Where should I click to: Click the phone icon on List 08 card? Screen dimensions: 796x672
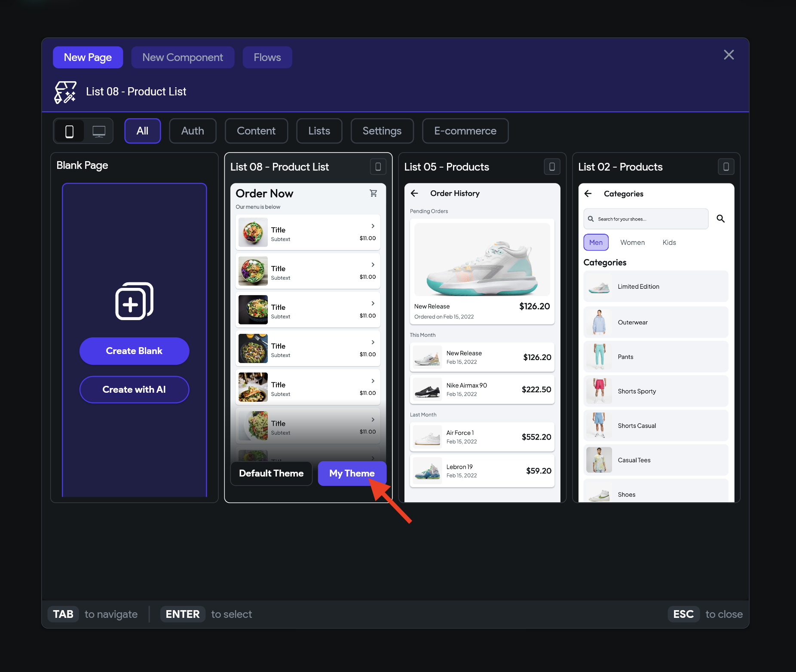pos(378,167)
